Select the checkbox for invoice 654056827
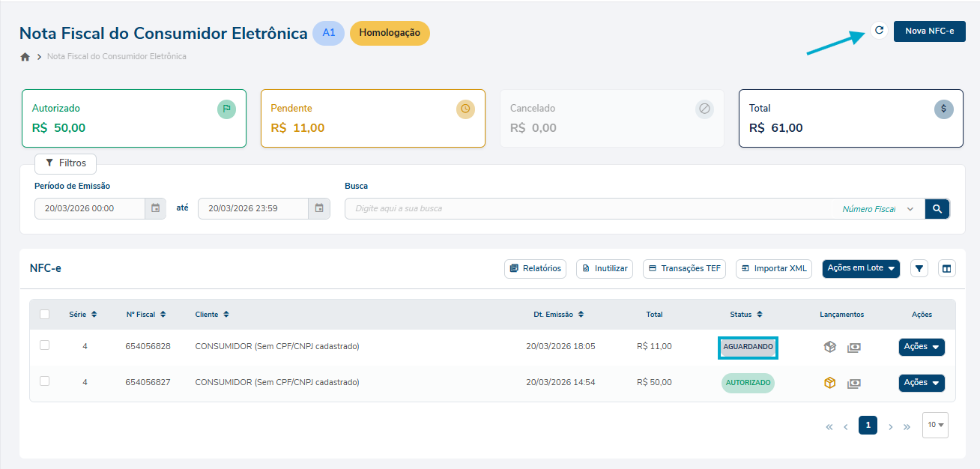Image resolution: width=980 pixels, height=469 pixels. click(x=45, y=381)
